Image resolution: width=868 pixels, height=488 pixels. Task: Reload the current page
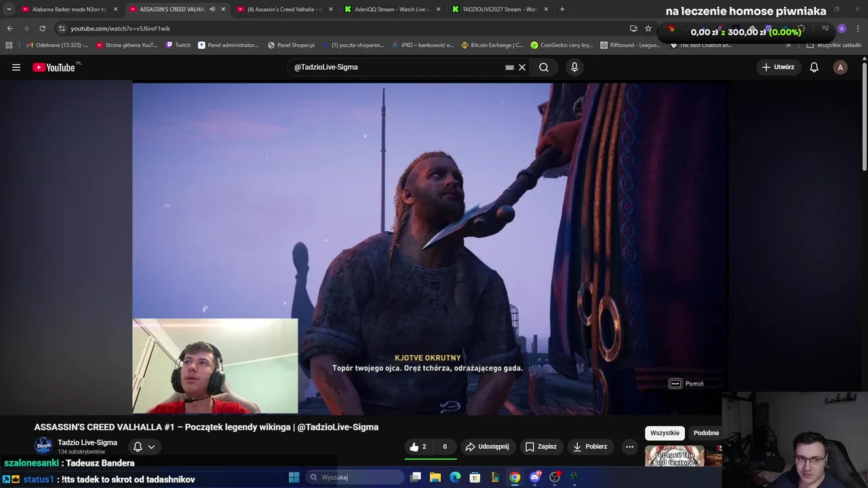pyautogui.click(x=42, y=28)
